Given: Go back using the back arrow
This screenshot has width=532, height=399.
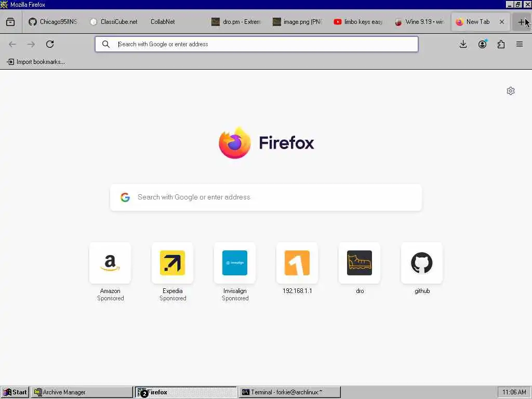Looking at the screenshot, I should 12,44.
